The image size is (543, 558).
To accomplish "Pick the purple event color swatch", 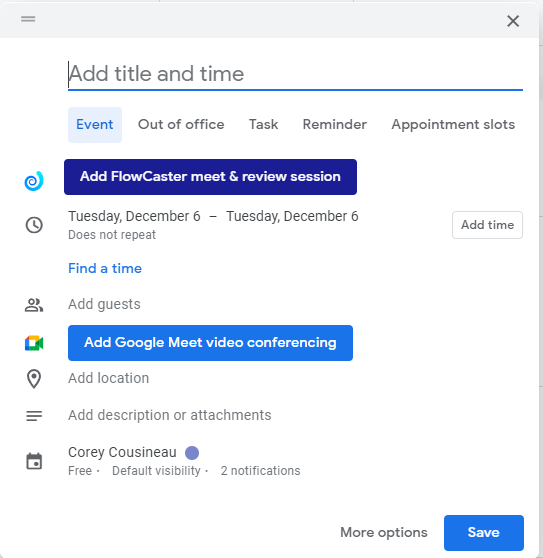I will coord(192,453).
